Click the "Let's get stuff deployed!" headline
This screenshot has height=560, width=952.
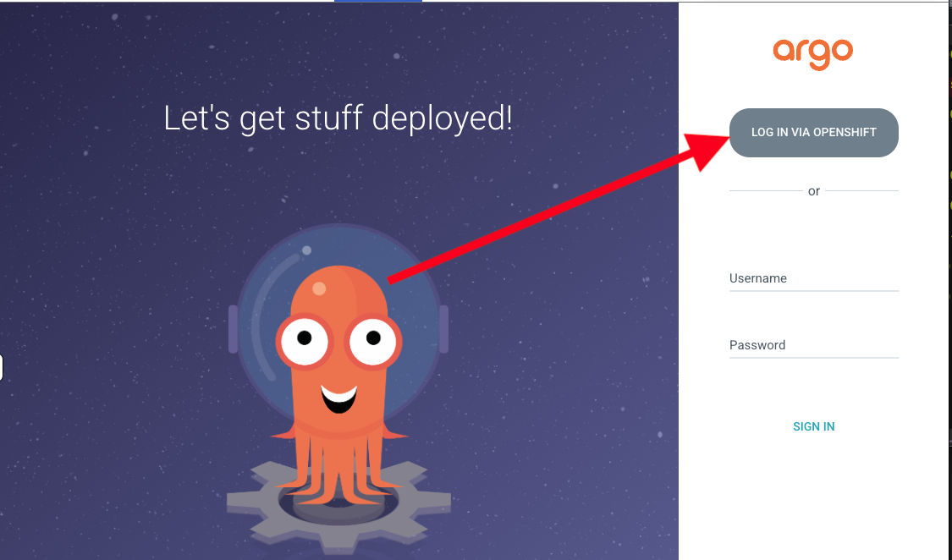click(x=338, y=118)
